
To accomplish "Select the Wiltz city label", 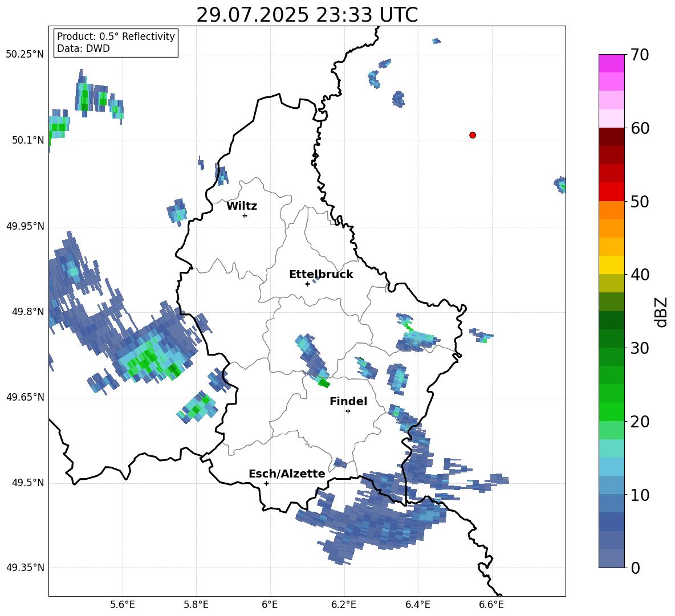I will [x=242, y=206].
